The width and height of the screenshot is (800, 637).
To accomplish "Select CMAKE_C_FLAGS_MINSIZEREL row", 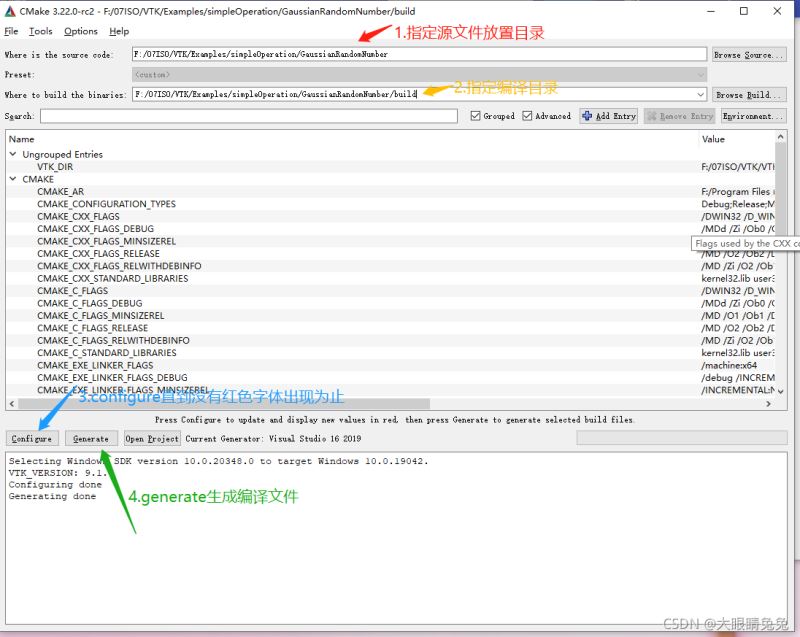I will click(390, 316).
